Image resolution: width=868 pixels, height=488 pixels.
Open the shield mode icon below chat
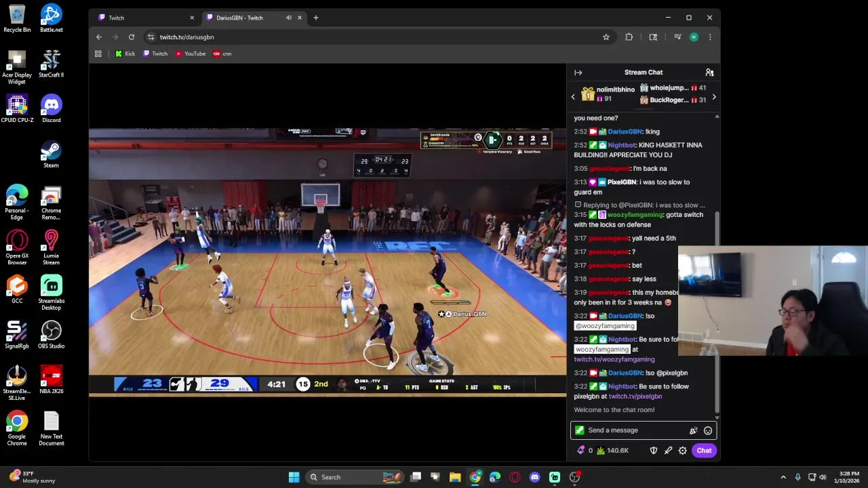(654, 451)
